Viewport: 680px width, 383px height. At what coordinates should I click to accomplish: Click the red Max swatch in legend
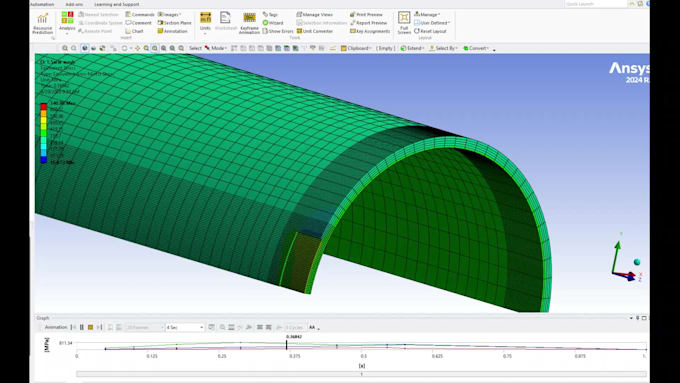(x=43, y=106)
